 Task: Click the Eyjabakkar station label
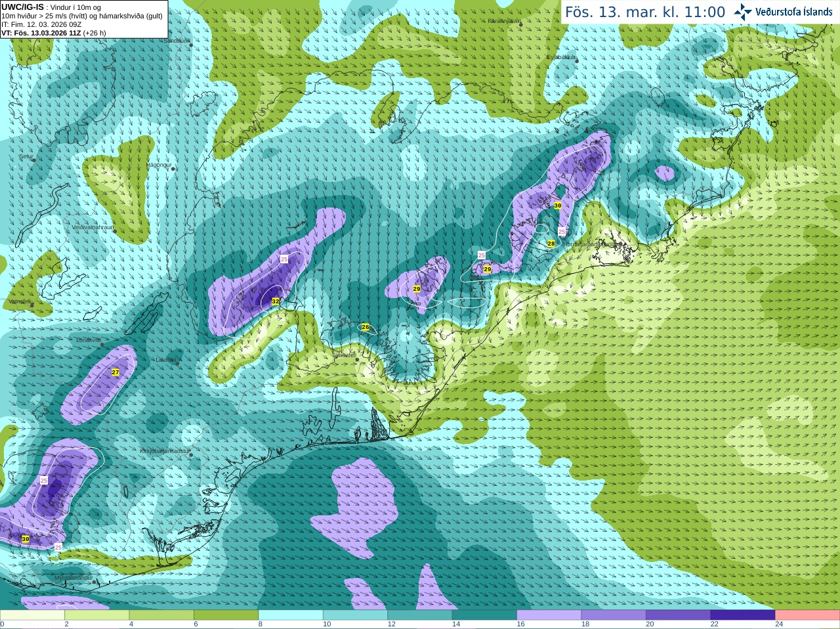point(562,57)
